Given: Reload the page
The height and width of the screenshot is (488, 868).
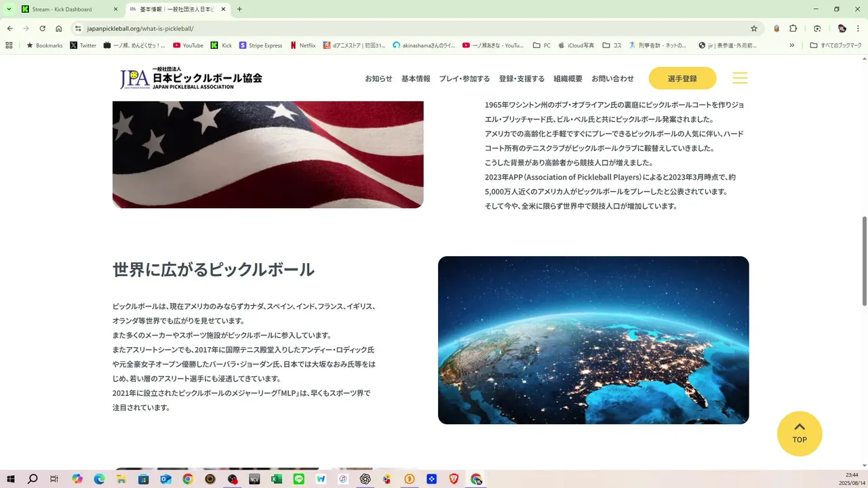Looking at the screenshot, I should pyautogui.click(x=42, y=28).
